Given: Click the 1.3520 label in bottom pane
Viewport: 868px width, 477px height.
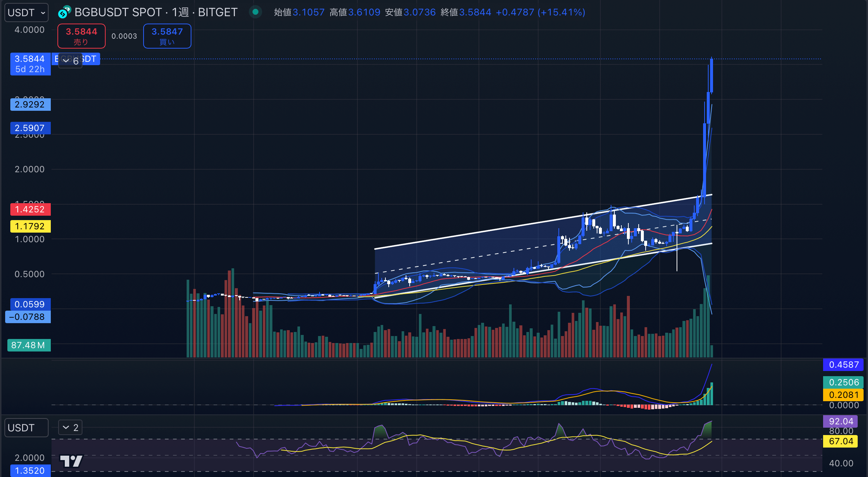Looking at the screenshot, I should 30,471.
